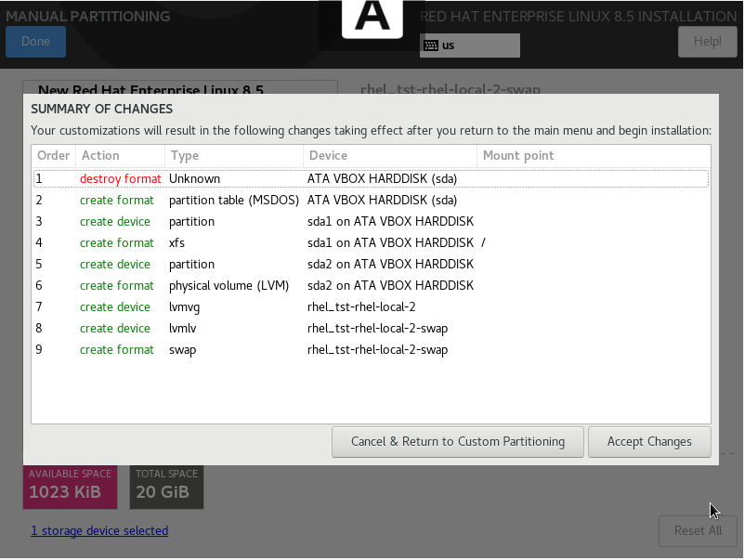Image resolution: width=744 pixels, height=560 pixels.
Task: Open the 1 storage device selected link
Action: (99, 530)
